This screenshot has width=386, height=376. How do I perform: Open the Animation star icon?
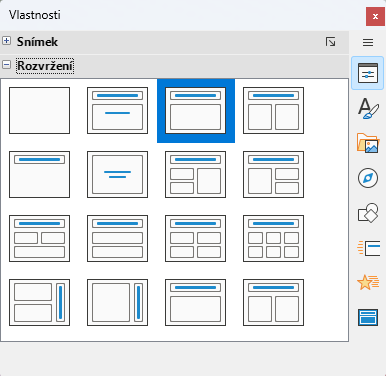pos(368,283)
